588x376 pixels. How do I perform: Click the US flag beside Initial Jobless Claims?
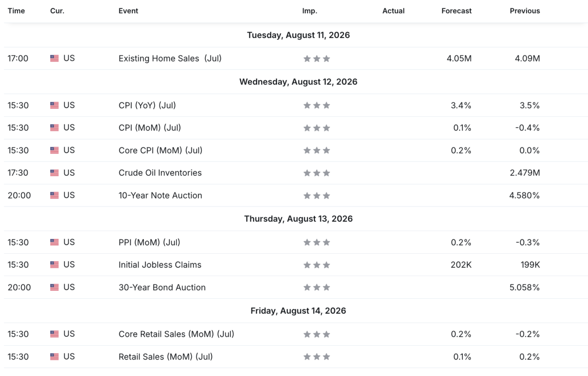click(54, 265)
